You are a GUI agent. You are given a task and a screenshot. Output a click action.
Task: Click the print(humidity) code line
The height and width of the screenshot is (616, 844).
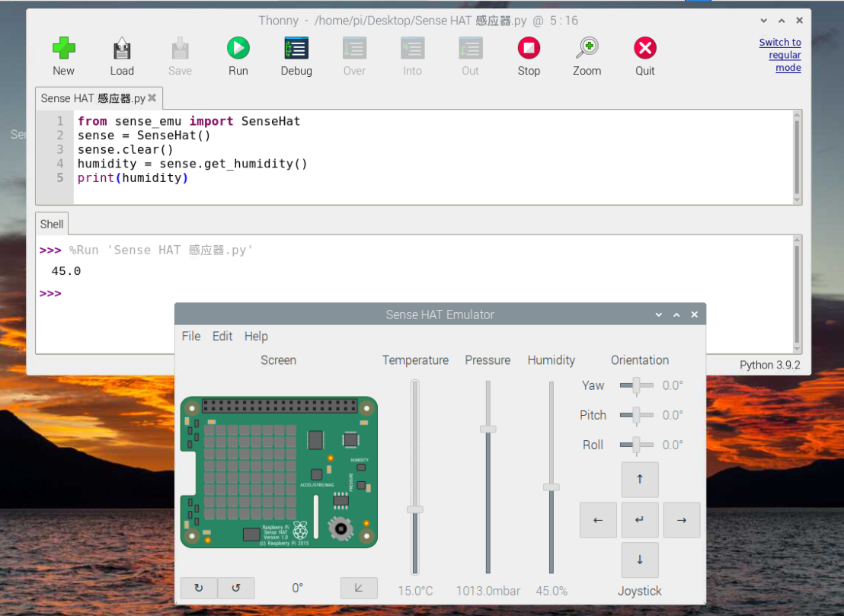[133, 178]
